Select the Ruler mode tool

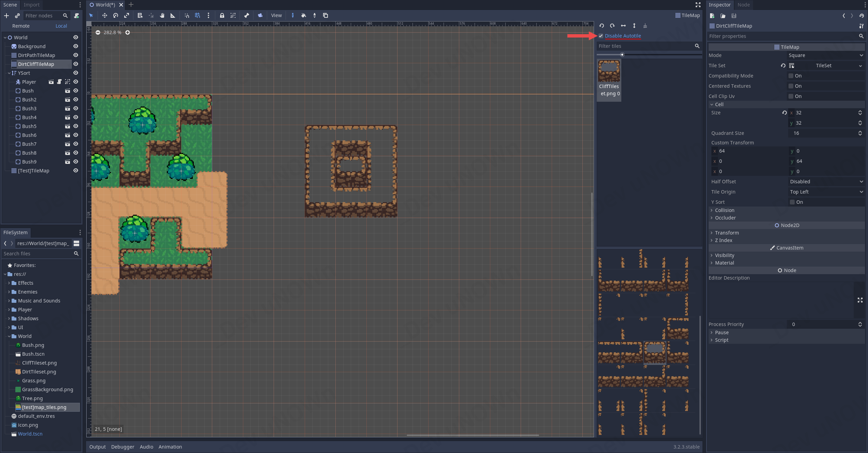click(x=173, y=15)
